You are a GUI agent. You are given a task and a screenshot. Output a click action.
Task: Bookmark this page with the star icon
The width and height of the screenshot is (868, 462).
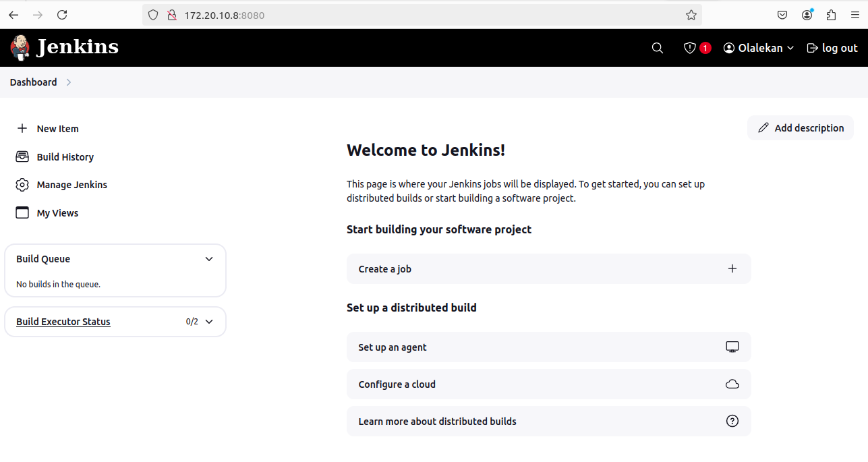click(x=691, y=15)
